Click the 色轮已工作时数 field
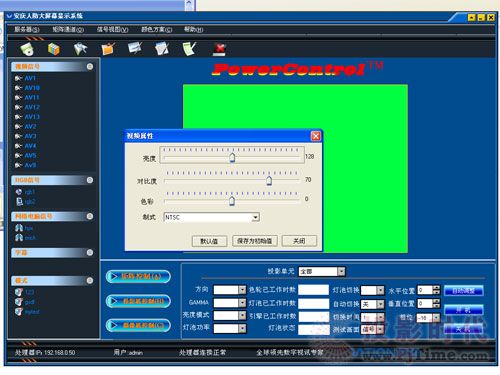The image size is (500, 375). [313, 290]
